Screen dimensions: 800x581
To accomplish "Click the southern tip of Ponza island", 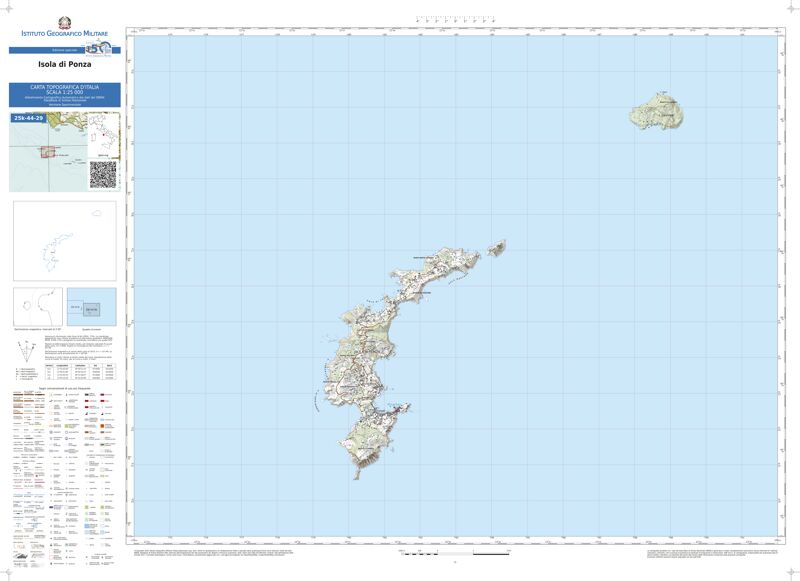I will point(356,475).
